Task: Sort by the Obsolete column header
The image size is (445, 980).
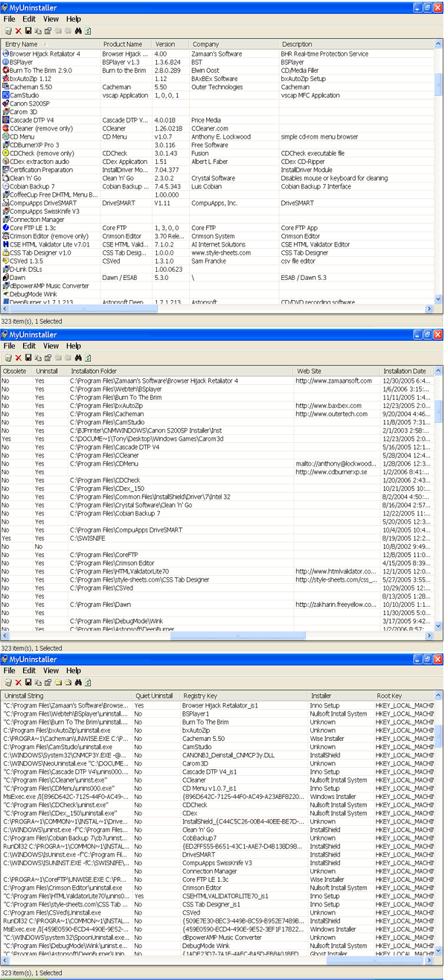Action: 17,371
